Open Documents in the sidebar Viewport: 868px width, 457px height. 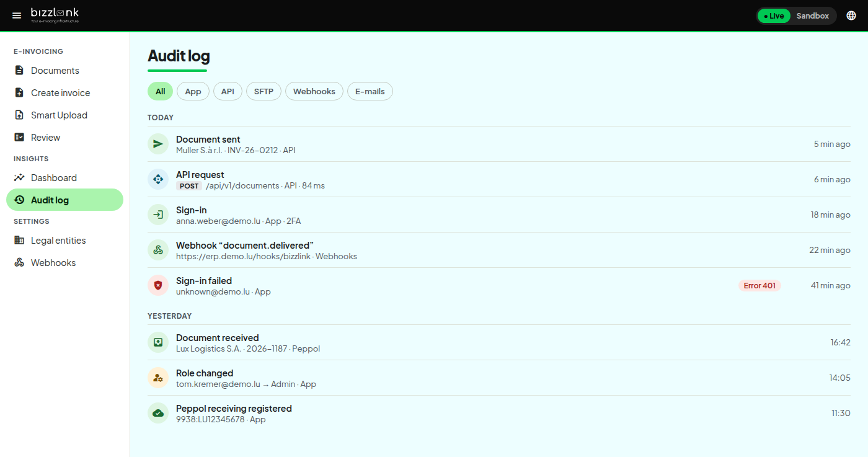click(64, 71)
